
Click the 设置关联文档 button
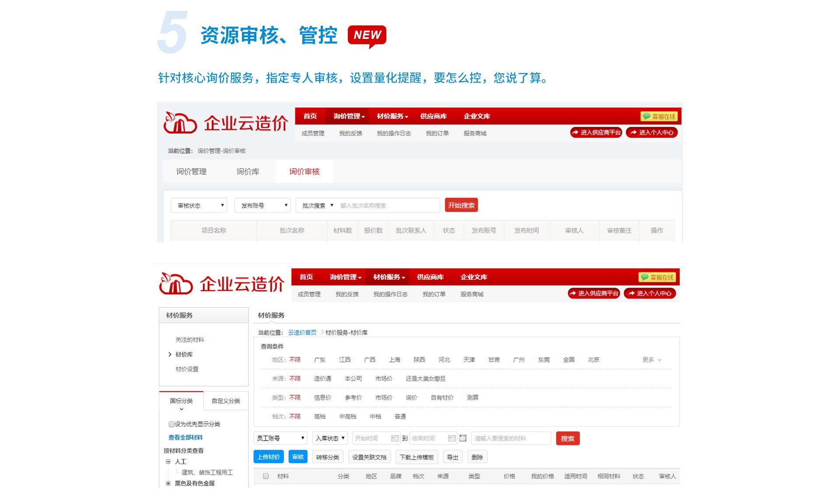tap(369, 457)
